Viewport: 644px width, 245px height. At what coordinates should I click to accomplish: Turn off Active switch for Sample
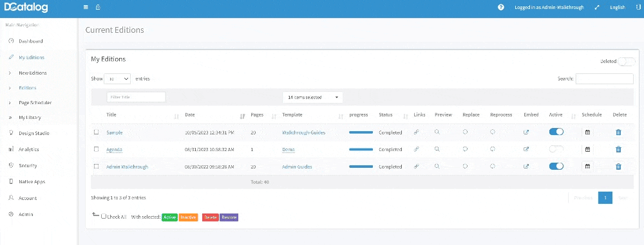[x=556, y=132]
